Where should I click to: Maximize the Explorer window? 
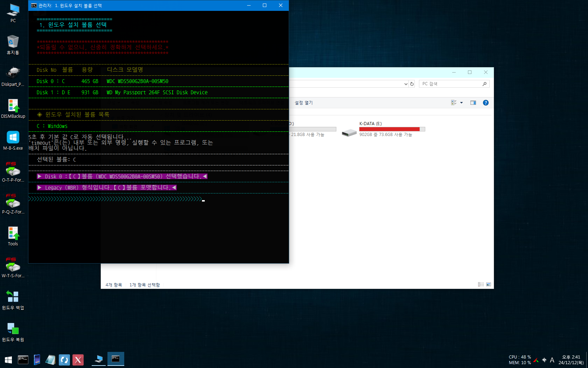point(470,72)
